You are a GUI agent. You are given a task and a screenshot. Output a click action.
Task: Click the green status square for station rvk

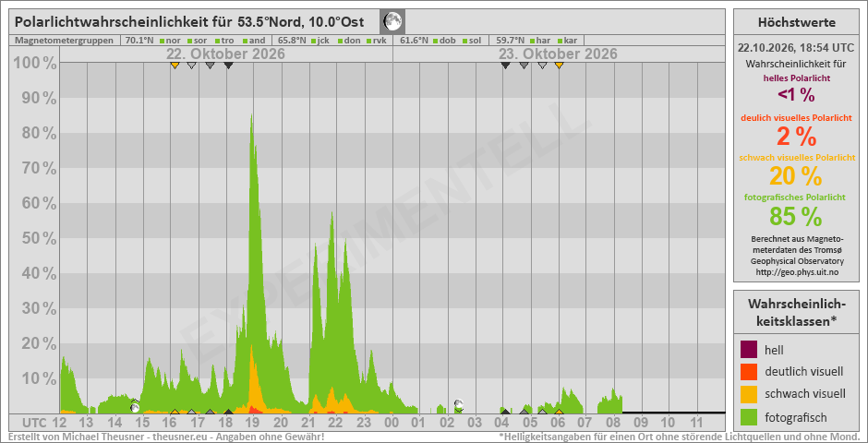click(368, 41)
